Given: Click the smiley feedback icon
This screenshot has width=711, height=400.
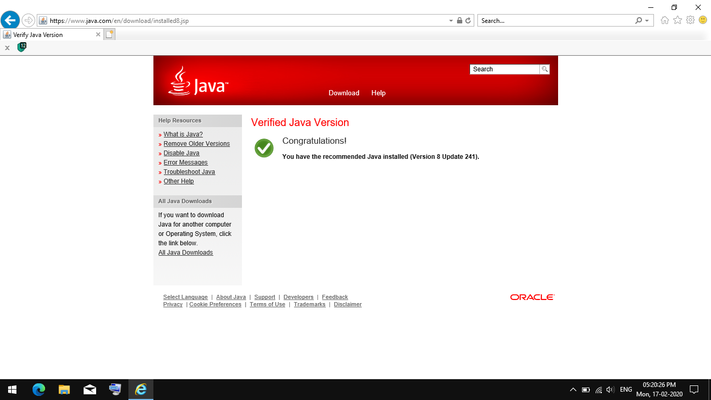Looking at the screenshot, I should [x=703, y=20].
